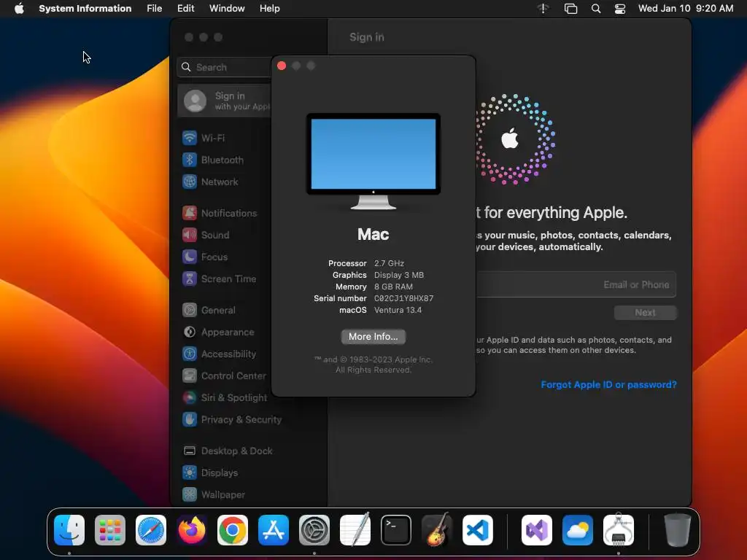Image resolution: width=747 pixels, height=560 pixels.
Task: Launch Visual Studio Code from Dock
Action: [x=478, y=530]
